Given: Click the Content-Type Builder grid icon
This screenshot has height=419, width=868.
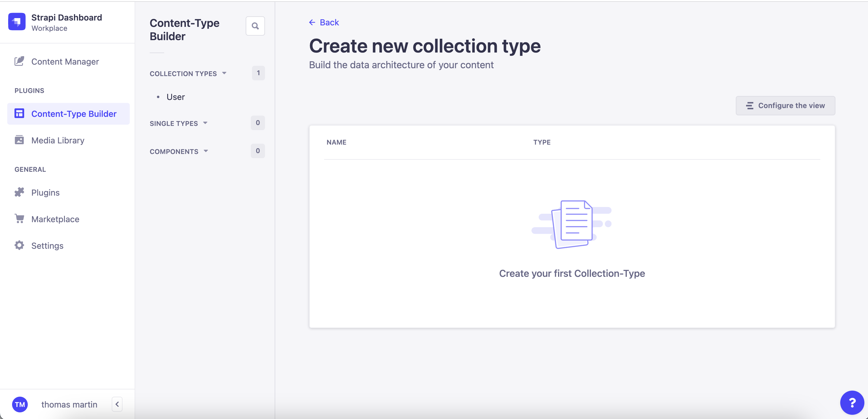Looking at the screenshot, I should [x=19, y=114].
